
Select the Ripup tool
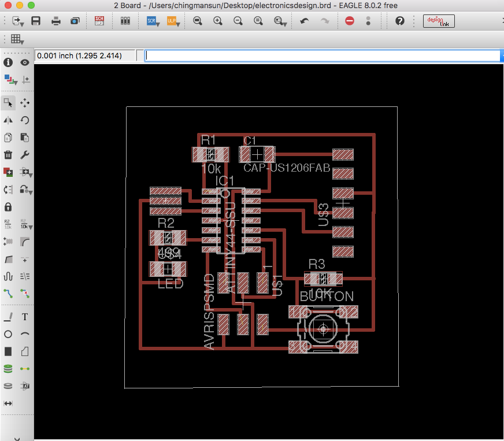(x=25, y=294)
